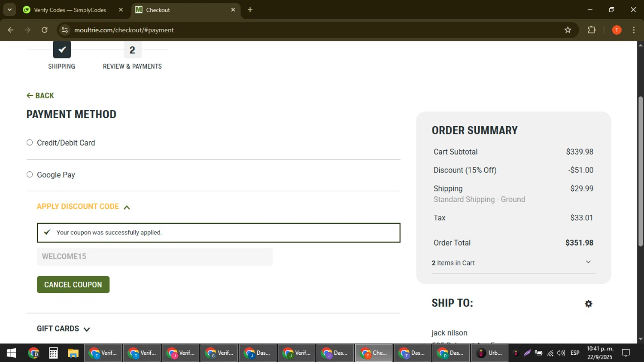Select the Credit/Debit Card payment option
Screen dimensions: 644x362
coord(30,143)
